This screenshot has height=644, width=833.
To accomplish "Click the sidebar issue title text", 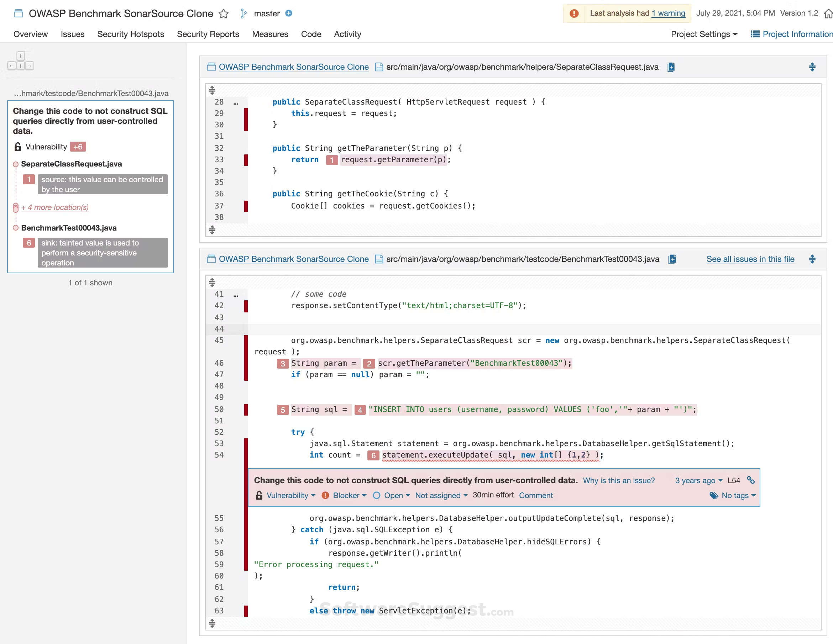I will point(90,121).
